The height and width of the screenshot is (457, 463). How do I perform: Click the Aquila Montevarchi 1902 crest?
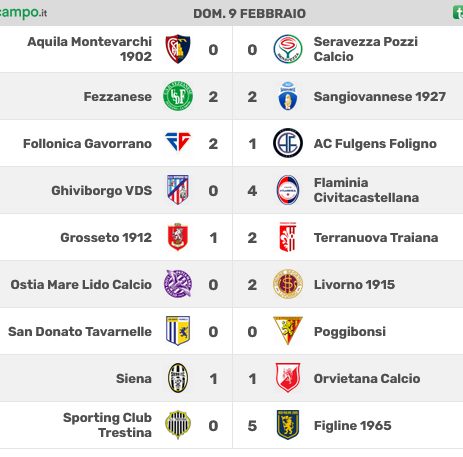(178, 49)
